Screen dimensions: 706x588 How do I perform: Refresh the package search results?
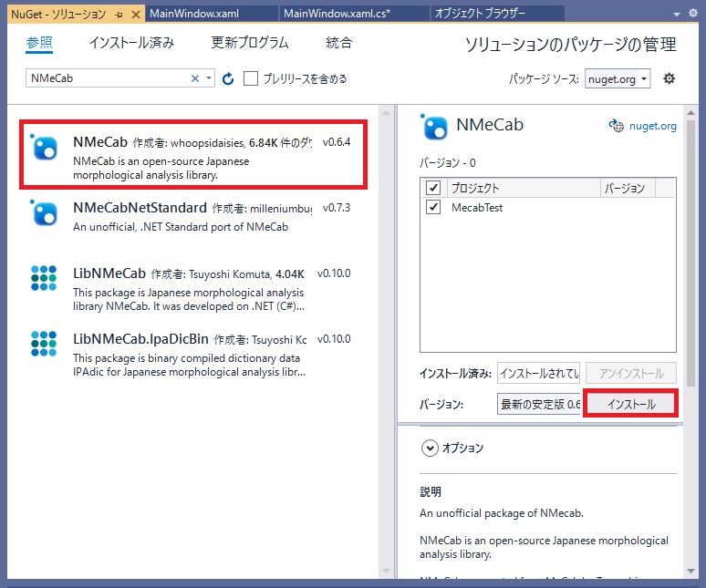[x=228, y=78]
